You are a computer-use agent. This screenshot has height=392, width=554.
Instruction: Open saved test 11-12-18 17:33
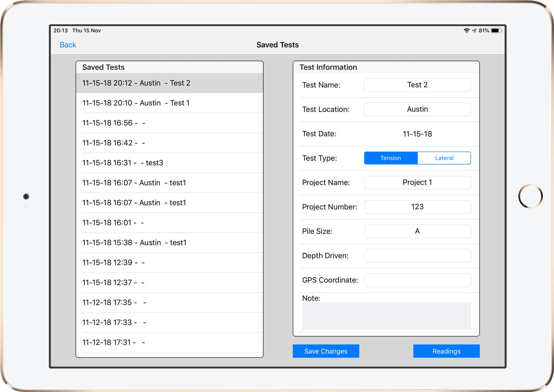click(x=170, y=323)
